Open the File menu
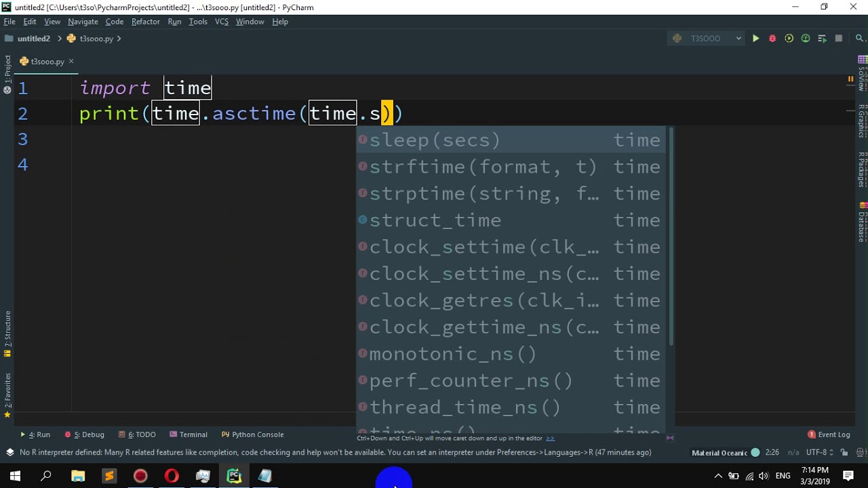868x488 pixels. click(9, 22)
